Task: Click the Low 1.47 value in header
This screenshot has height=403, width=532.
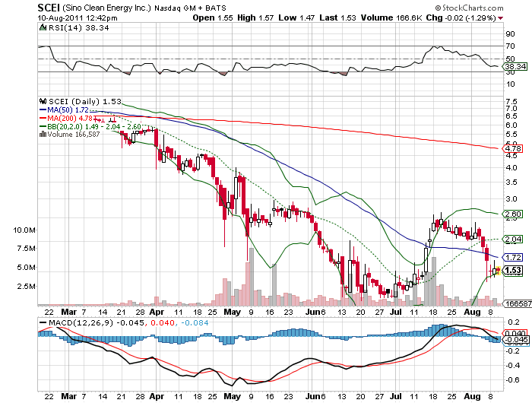Action: [296, 18]
